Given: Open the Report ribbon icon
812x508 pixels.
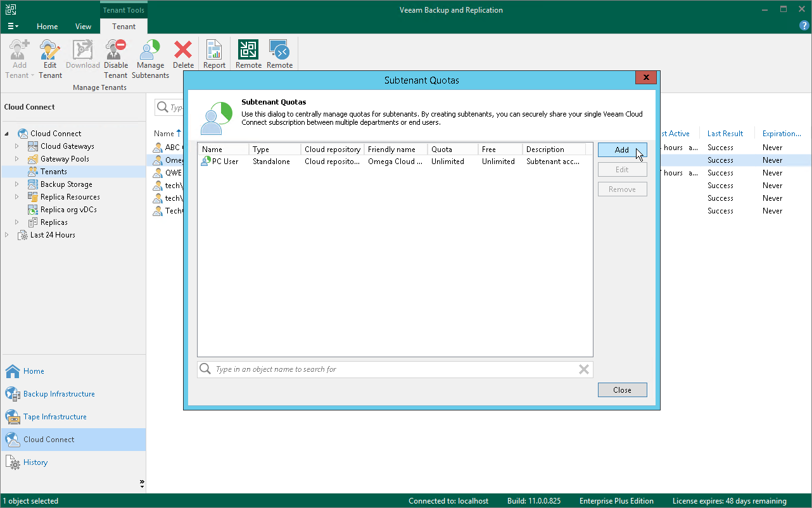Looking at the screenshot, I should [214, 49].
